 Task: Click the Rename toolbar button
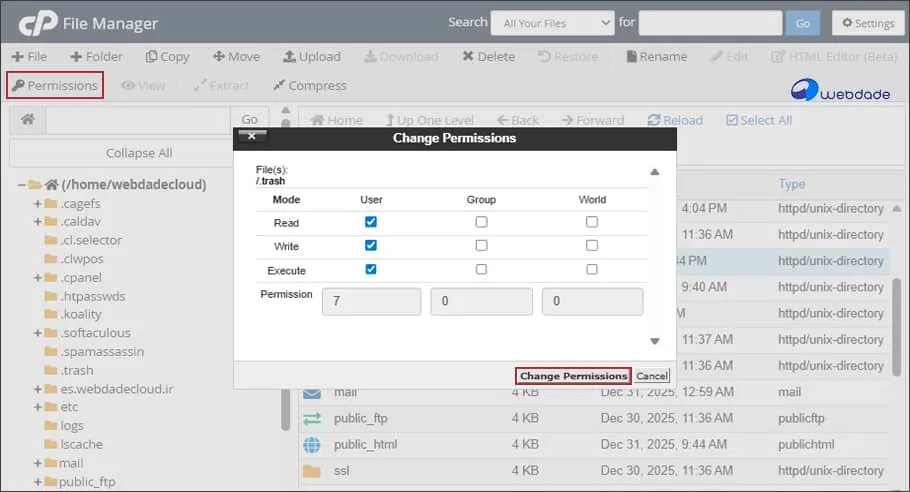656,56
